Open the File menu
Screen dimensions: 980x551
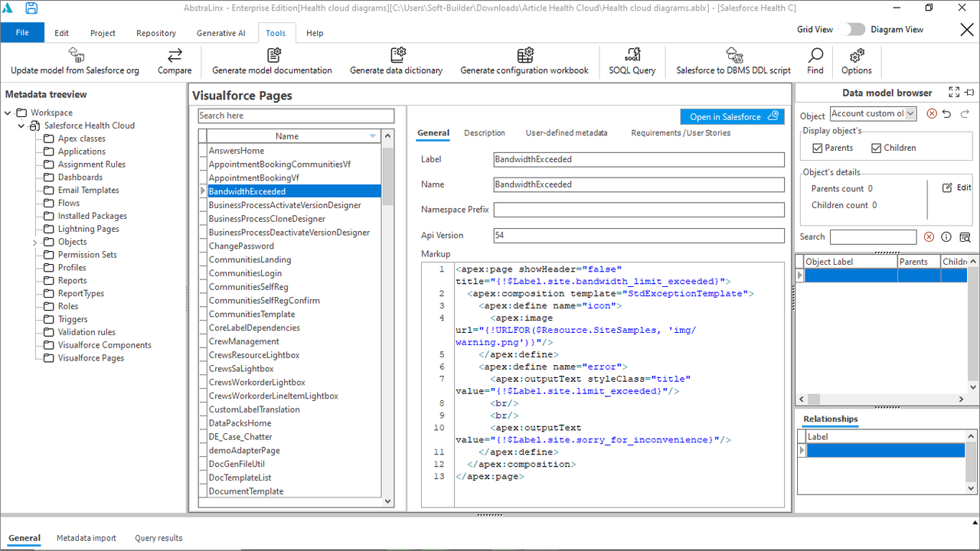22,33
